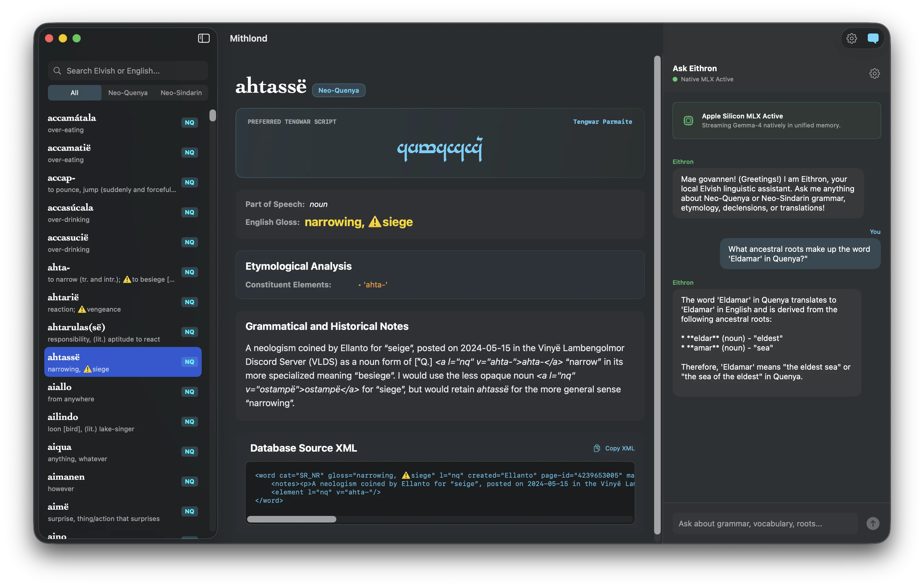Click the Apple Silicon MLX Active banner
Image resolution: width=924 pixels, height=588 pixels.
[776, 121]
